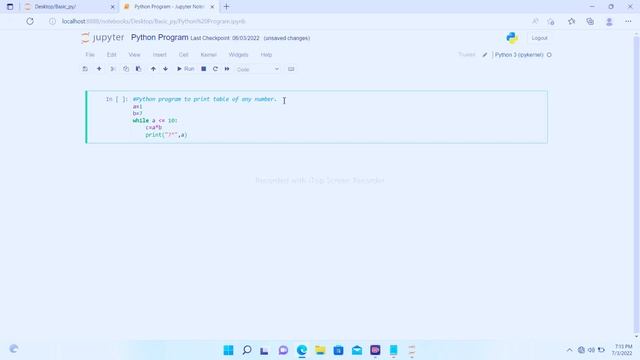This screenshot has width=640, height=360.
Task: Click the print statement line in the cell
Action: click(x=166, y=135)
